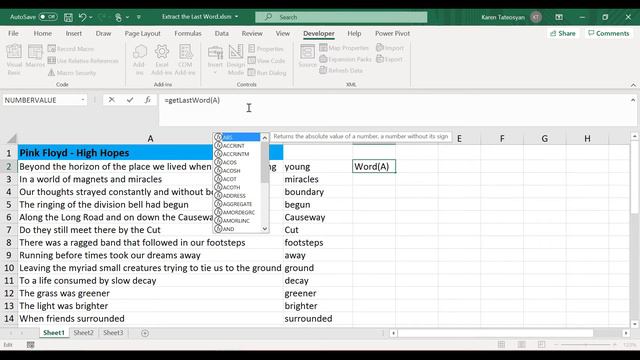Open the Draw tab
The width and height of the screenshot is (640, 360).
103,33
